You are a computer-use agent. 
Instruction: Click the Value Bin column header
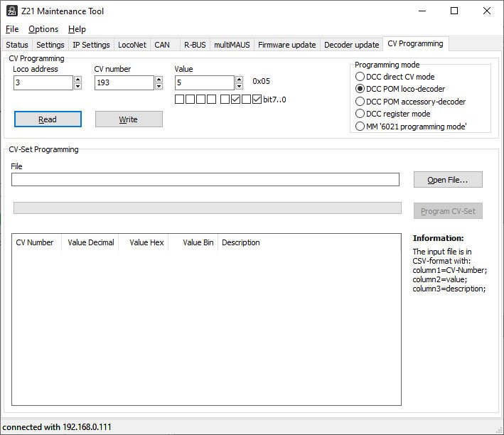click(x=193, y=242)
